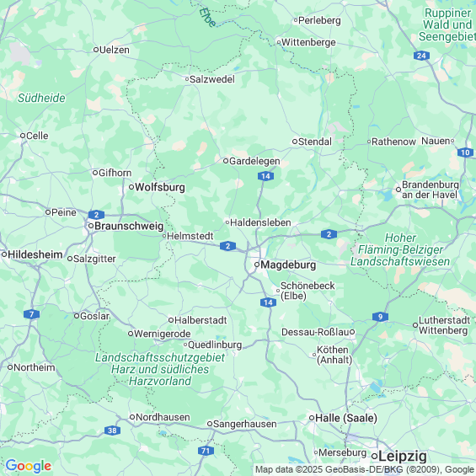The height and width of the screenshot is (476, 476).
Task: Click the Salzwedel town label
Action: pyautogui.click(x=212, y=79)
